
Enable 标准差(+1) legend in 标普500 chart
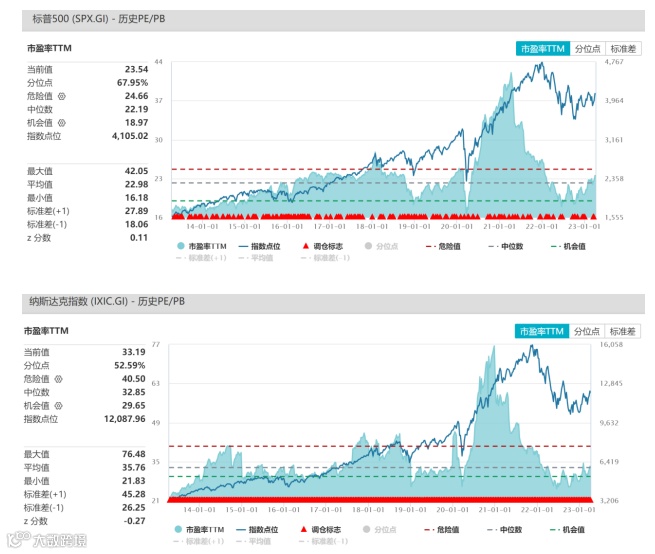click(x=201, y=258)
